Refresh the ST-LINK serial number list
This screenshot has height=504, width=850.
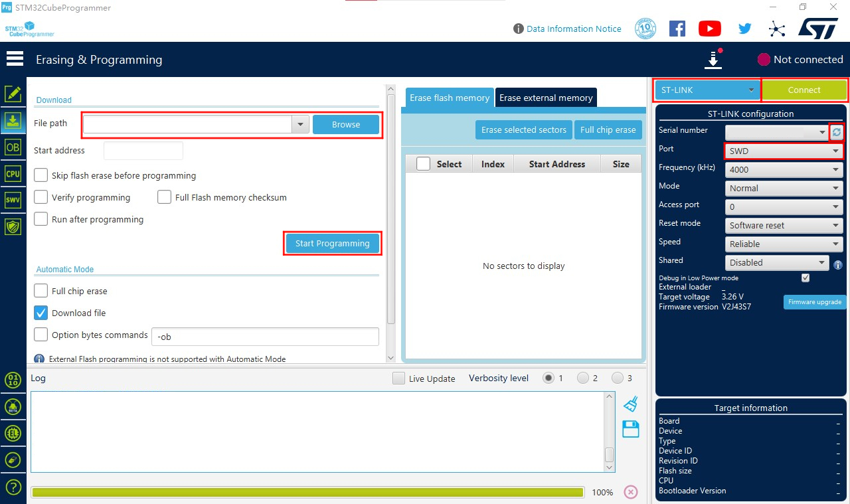[x=837, y=132]
